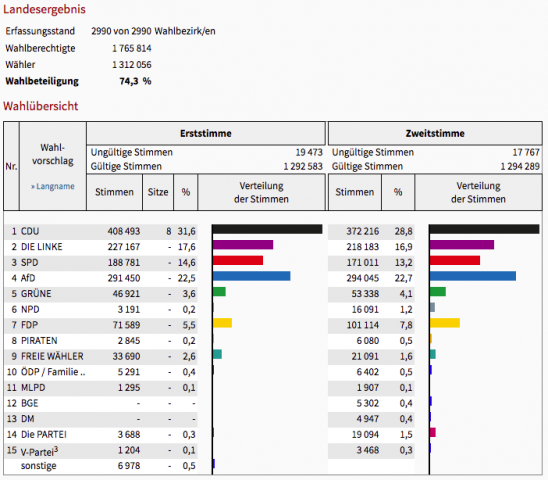Click NPD Zweitstimme votes 16 091
Screen dimensions: 548x480
[365, 309]
